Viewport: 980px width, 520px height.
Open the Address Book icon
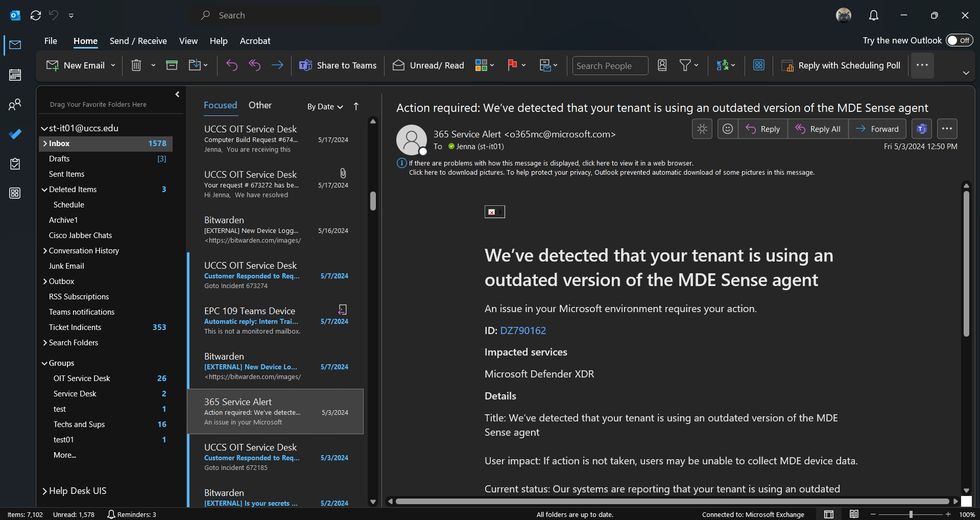pyautogui.click(x=662, y=65)
